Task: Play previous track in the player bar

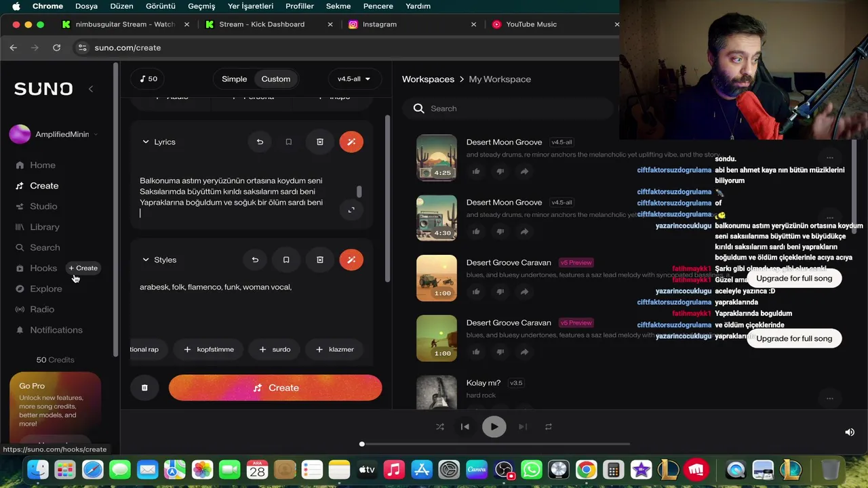Action: [465, 426]
